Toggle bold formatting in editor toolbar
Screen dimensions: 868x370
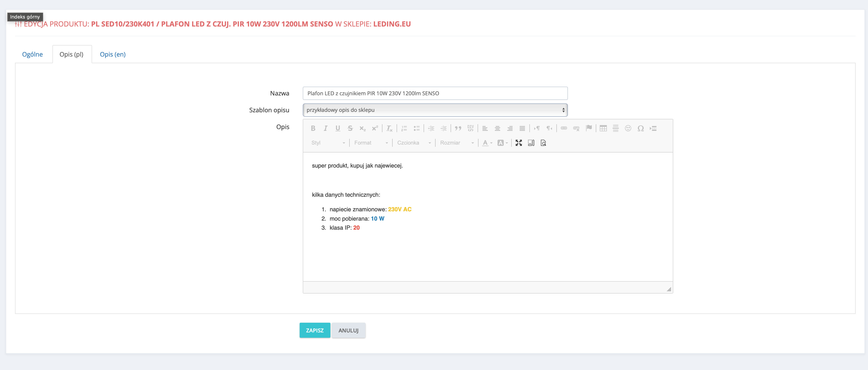click(x=313, y=128)
